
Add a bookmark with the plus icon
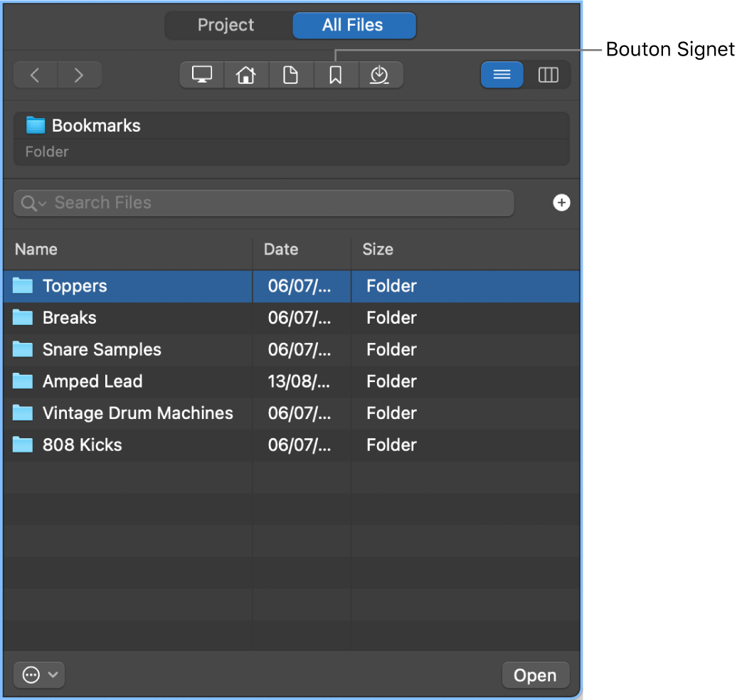561,203
